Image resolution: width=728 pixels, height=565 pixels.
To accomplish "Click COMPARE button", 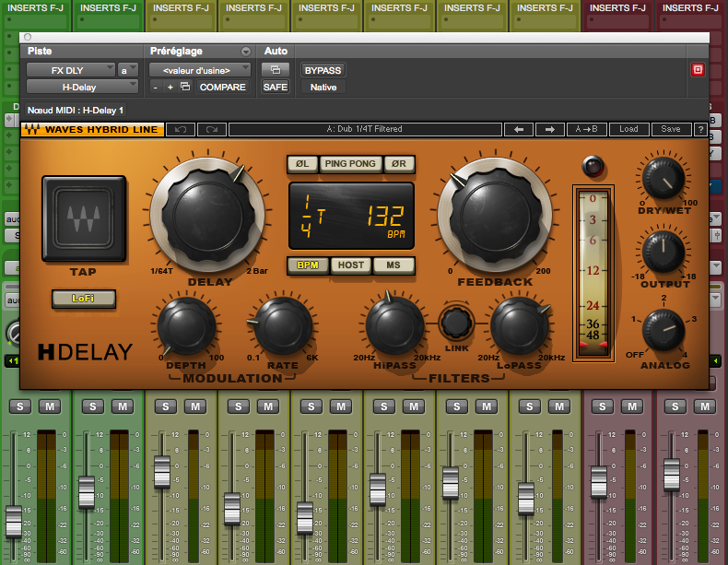I will click(222, 87).
